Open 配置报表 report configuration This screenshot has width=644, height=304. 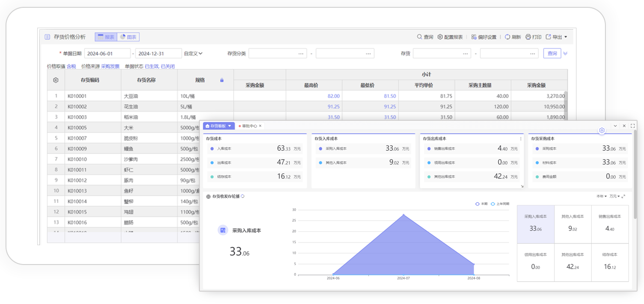coord(450,37)
